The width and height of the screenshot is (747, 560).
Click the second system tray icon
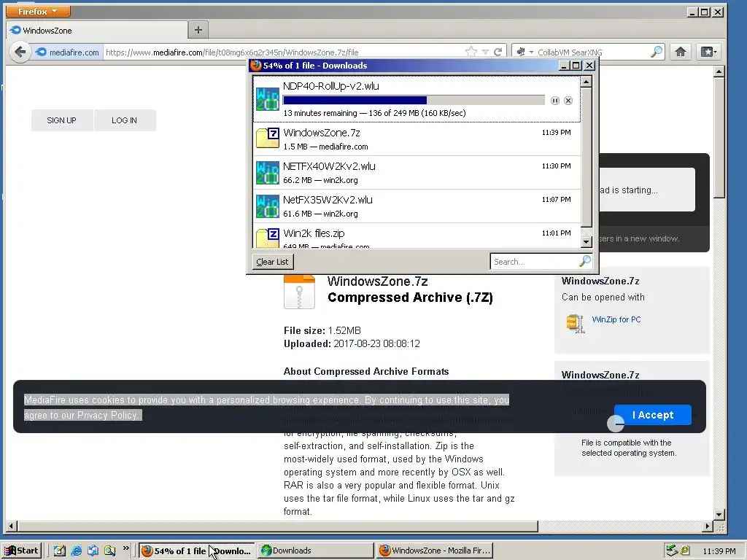click(x=684, y=551)
